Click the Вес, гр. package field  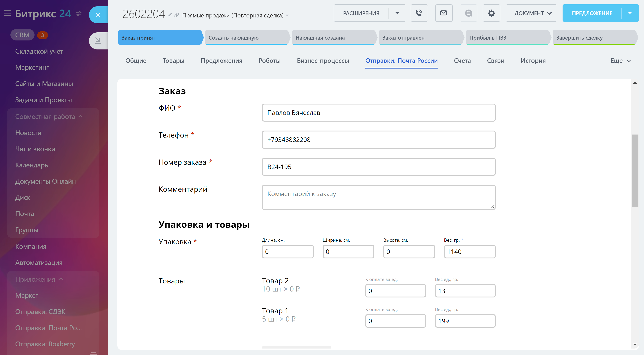pos(469,252)
